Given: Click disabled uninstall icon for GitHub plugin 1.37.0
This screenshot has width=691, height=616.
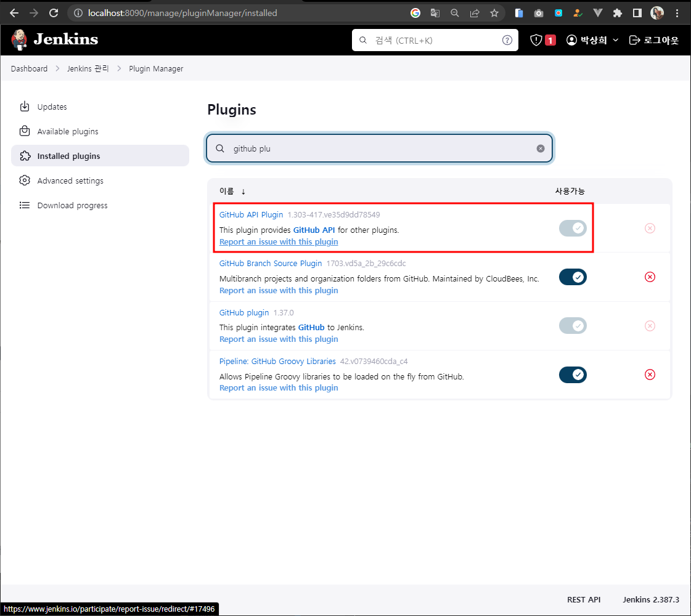Looking at the screenshot, I should pos(650,326).
